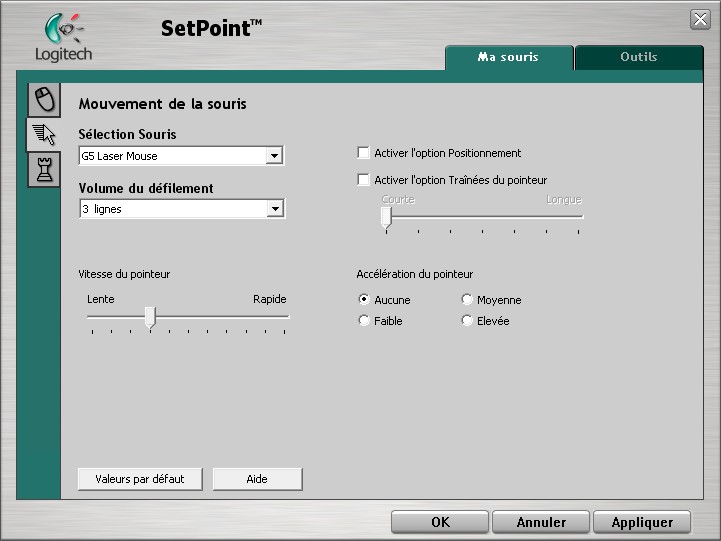Screen dimensions: 721x541
Task: Open the chess rook game settings icon
Action: coord(45,170)
